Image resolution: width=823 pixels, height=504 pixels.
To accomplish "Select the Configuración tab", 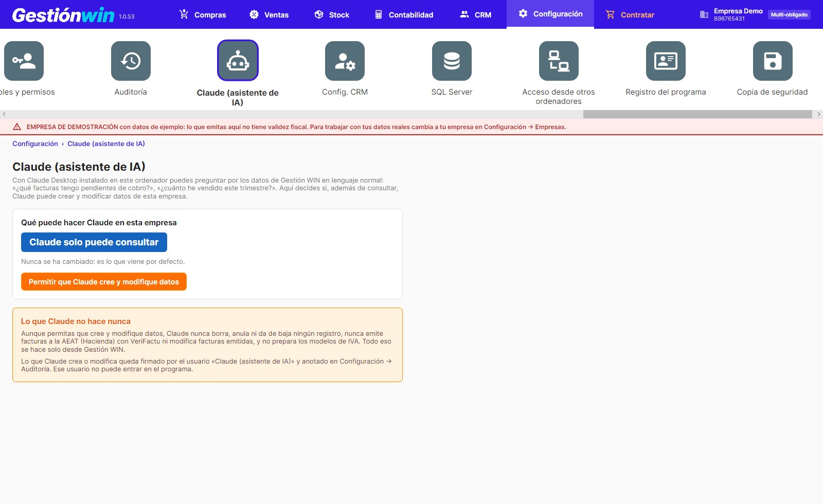I will click(x=550, y=14).
